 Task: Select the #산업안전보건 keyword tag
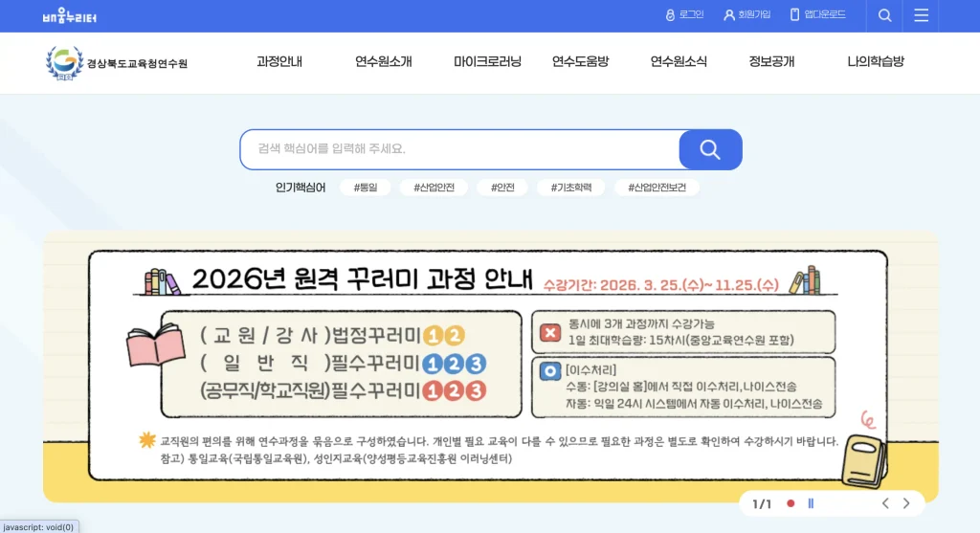(x=657, y=188)
